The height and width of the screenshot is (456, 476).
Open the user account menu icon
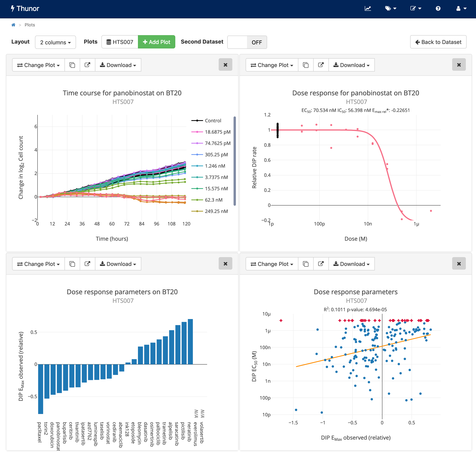[x=459, y=8]
